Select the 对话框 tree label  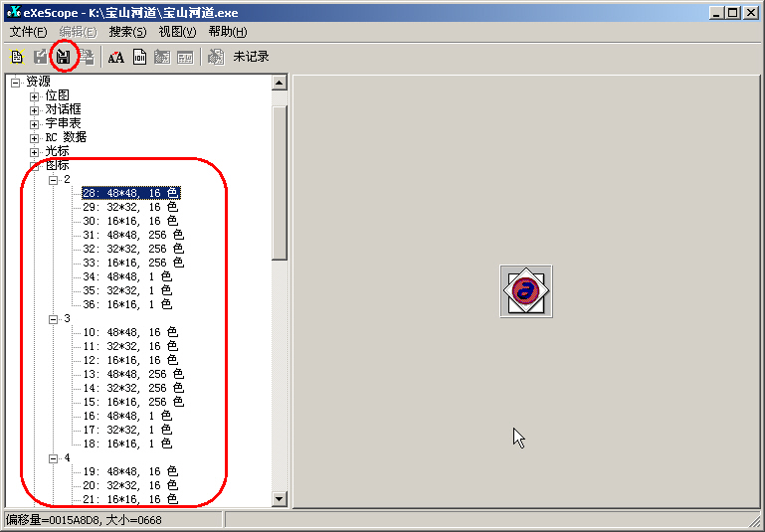pyautogui.click(x=63, y=109)
